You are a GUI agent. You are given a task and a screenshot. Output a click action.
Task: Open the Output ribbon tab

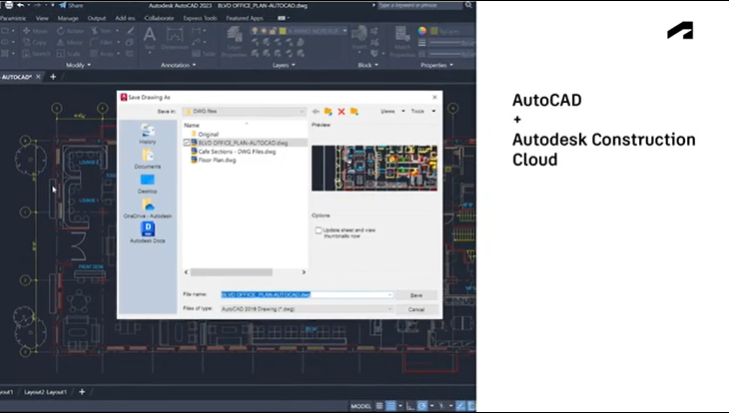[x=97, y=18]
